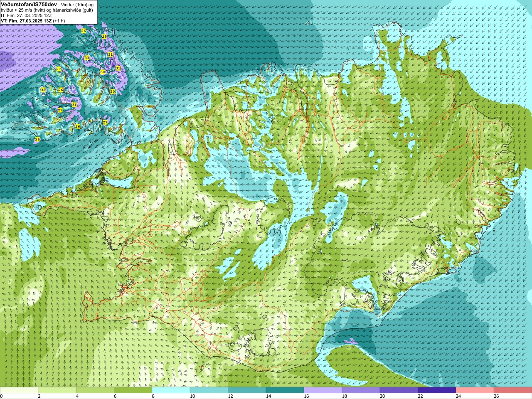Screen dimensions: 532x399
Task: Select the 22–24 m/s dark indigo legend swatch
Action: 436,390
